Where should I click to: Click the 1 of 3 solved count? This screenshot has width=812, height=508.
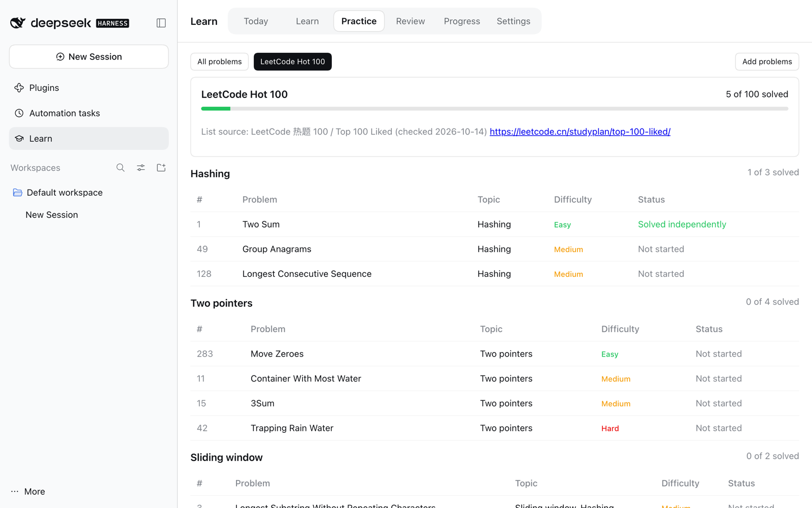(x=773, y=173)
